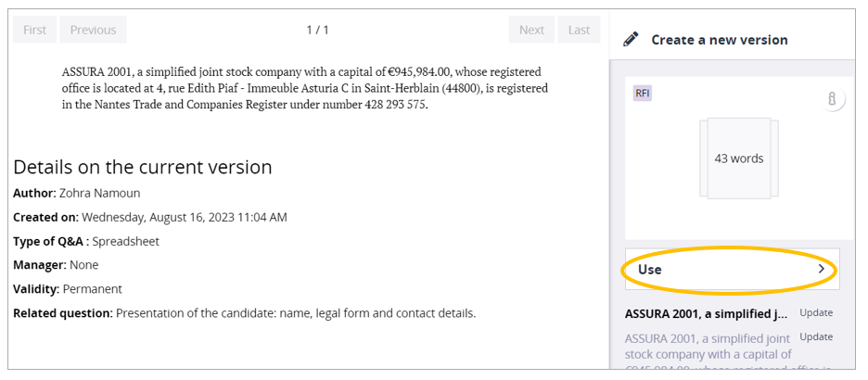Jump to the Last page
Image resolution: width=868 pixels, height=380 pixels.
579,30
